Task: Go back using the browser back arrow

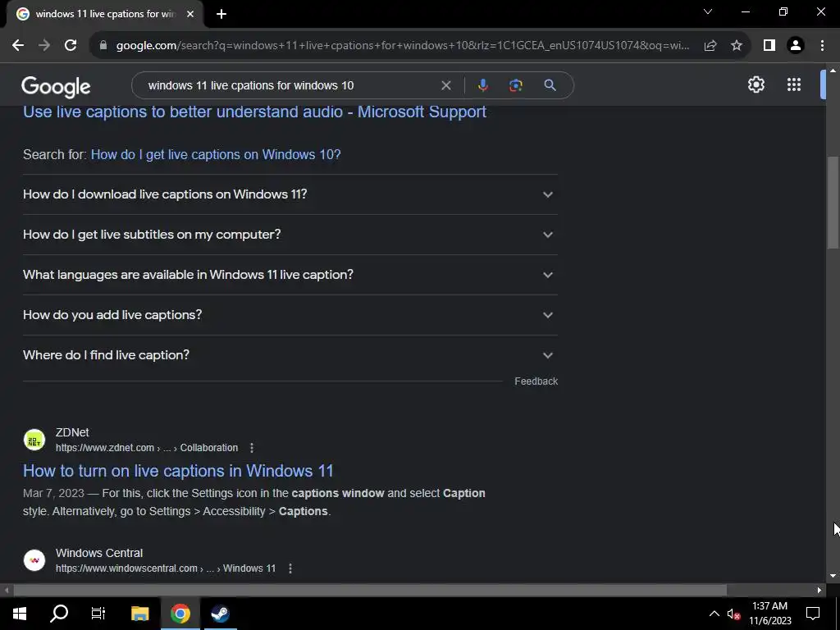Action: [18, 46]
